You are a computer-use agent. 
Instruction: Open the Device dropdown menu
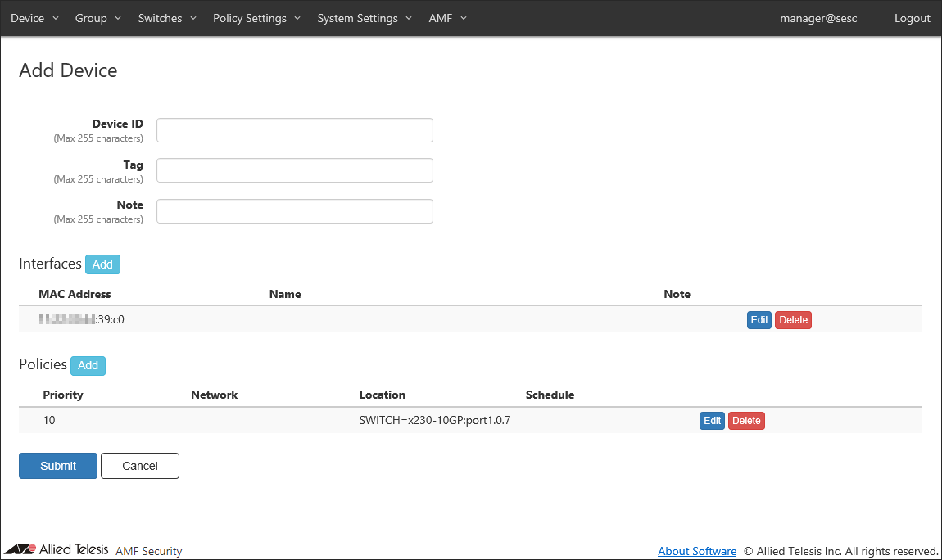34,18
